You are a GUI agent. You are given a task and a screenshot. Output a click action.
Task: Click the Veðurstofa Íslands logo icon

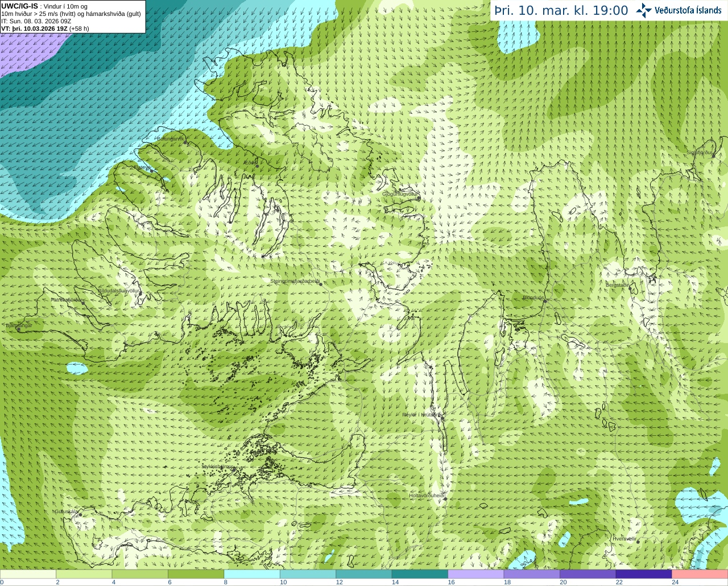643,10
